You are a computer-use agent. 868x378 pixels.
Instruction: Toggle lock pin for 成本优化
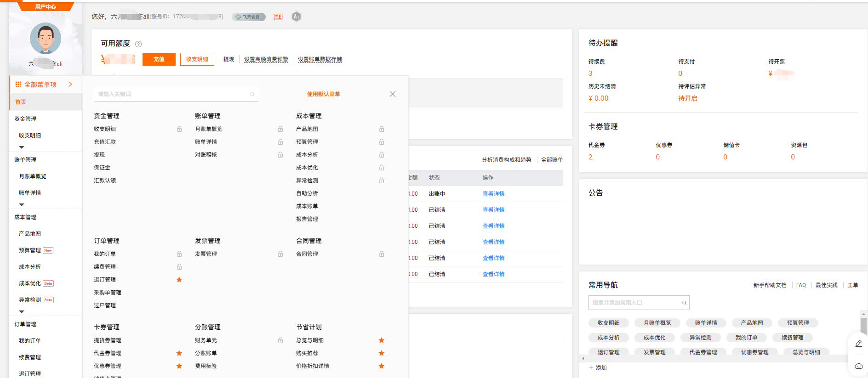click(382, 168)
